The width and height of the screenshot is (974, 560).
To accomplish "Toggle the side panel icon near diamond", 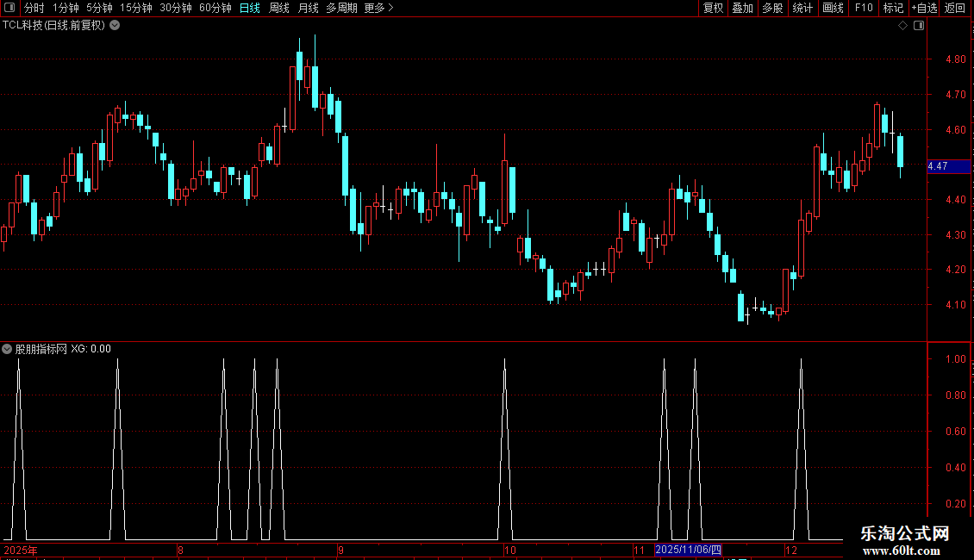I will [x=919, y=26].
